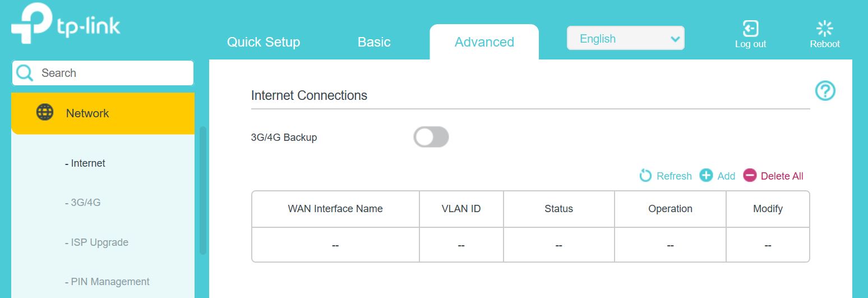Go to PIN Management page
The height and width of the screenshot is (298, 868).
click(107, 282)
